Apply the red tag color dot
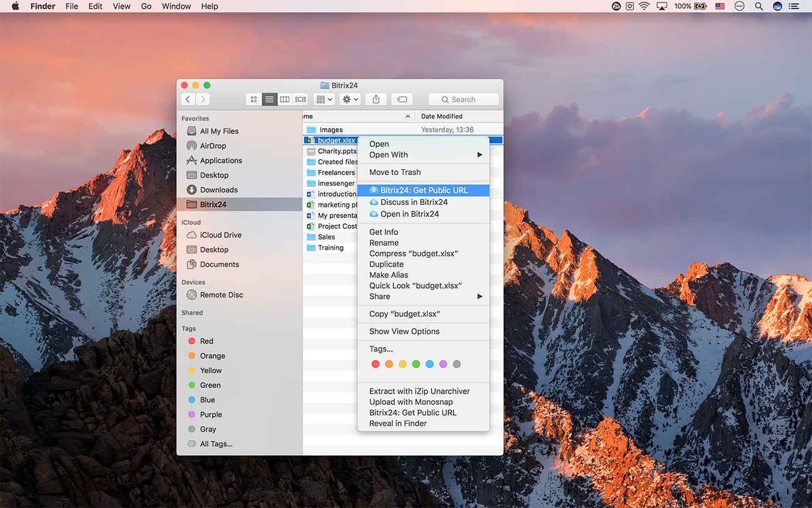The width and height of the screenshot is (812, 508). click(x=375, y=364)
